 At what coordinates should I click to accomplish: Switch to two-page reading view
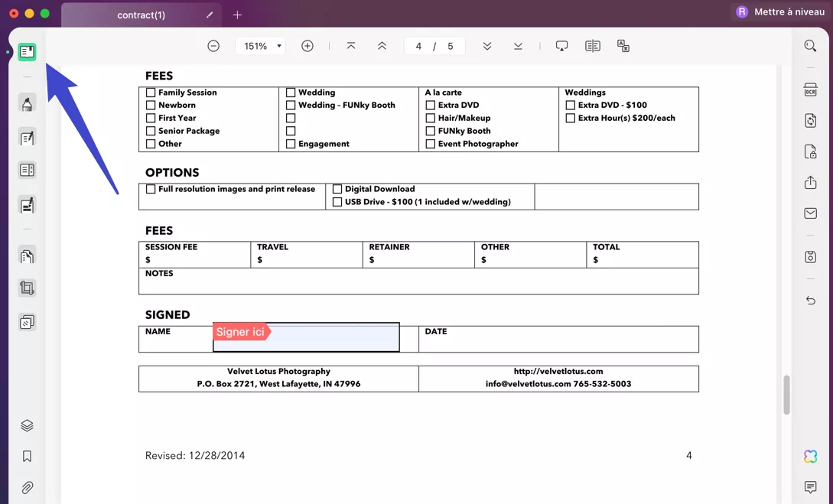coord(592,45)
